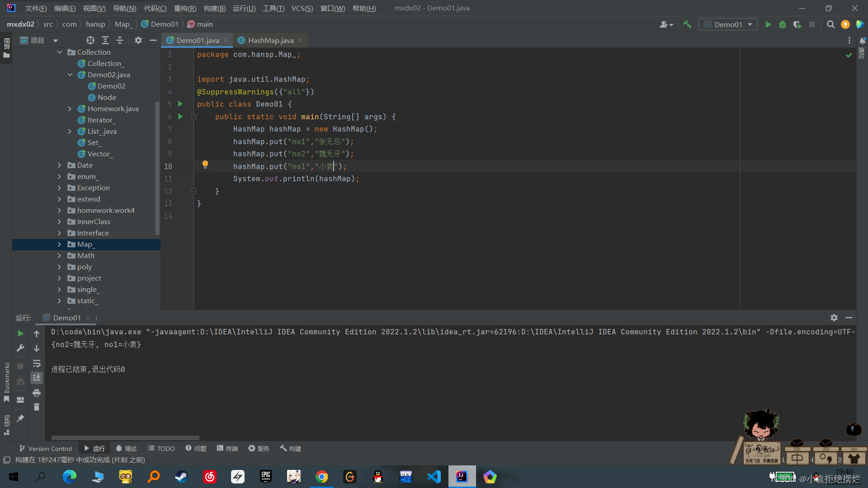Open the 运行 menu item
Image resolution: width=868 pixels, height=488 pixels.
click(x=245, y=8)
